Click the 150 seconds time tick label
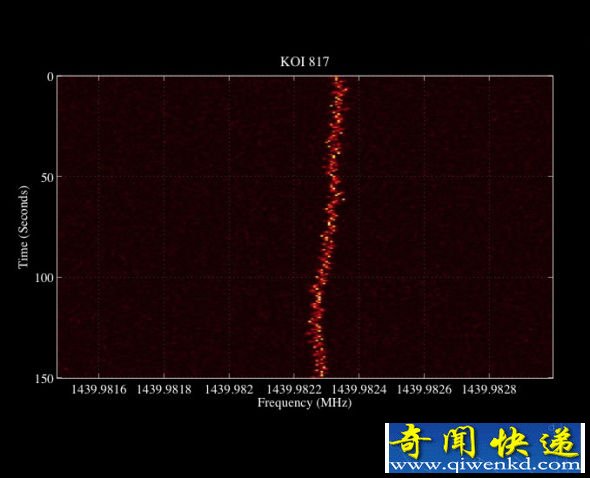Image resolution: width=590 pixels, height=478 pixels. coord(44,378)
